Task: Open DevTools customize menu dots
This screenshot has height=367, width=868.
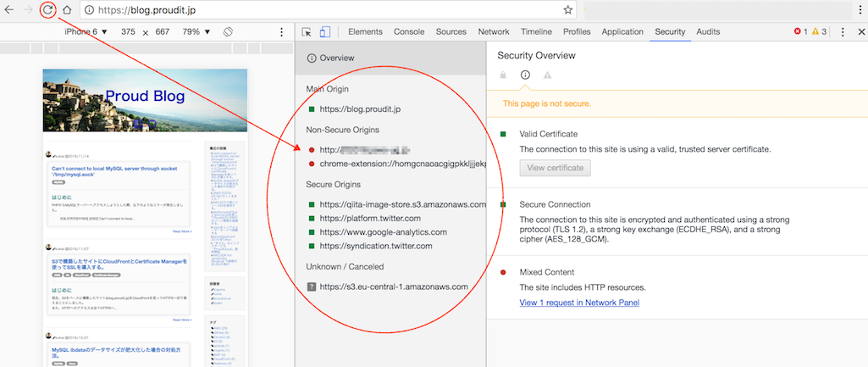Action: pyautogui.click(x=843, y=32)
